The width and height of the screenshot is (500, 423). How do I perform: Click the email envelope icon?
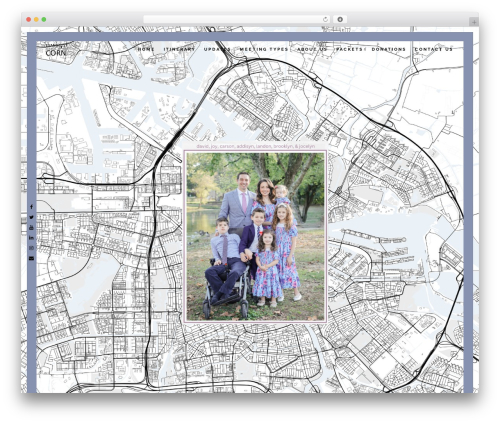click(x=31, y=258)
